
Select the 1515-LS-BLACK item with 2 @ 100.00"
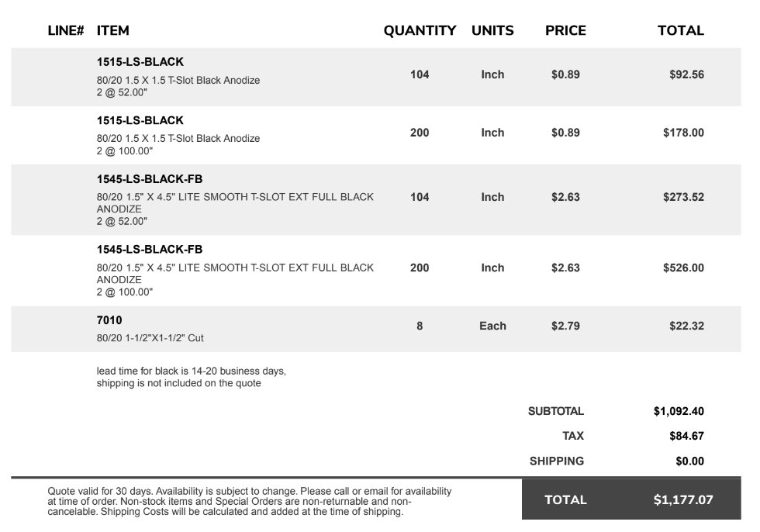(140, 121)
